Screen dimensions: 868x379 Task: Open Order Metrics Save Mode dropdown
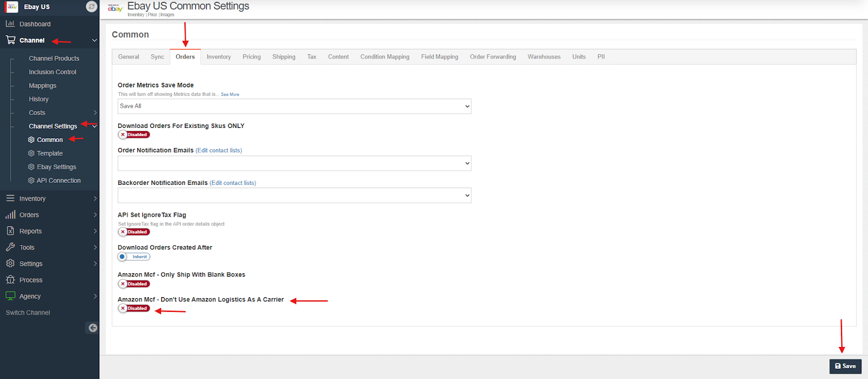[295, 106]
